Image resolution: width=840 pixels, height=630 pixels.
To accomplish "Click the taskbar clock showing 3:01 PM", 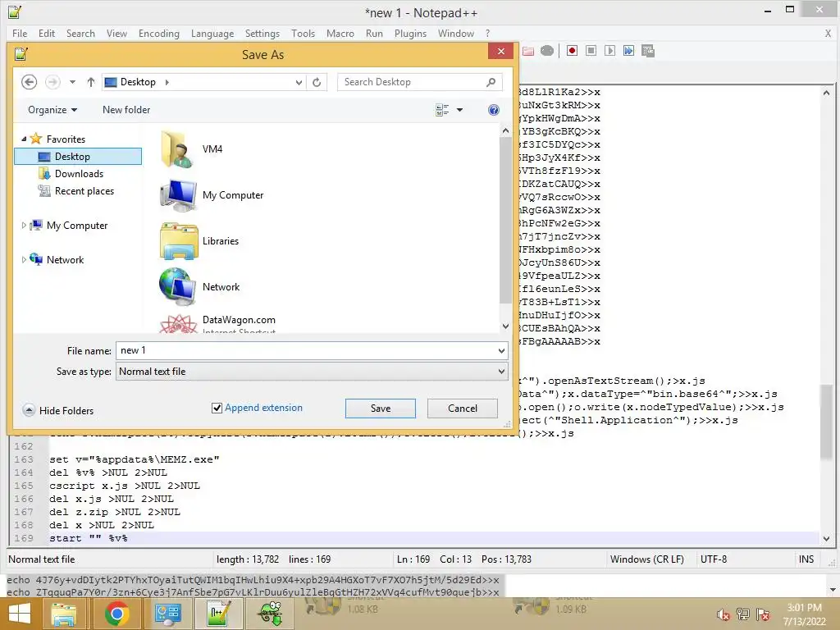I will tap(804, 614).
